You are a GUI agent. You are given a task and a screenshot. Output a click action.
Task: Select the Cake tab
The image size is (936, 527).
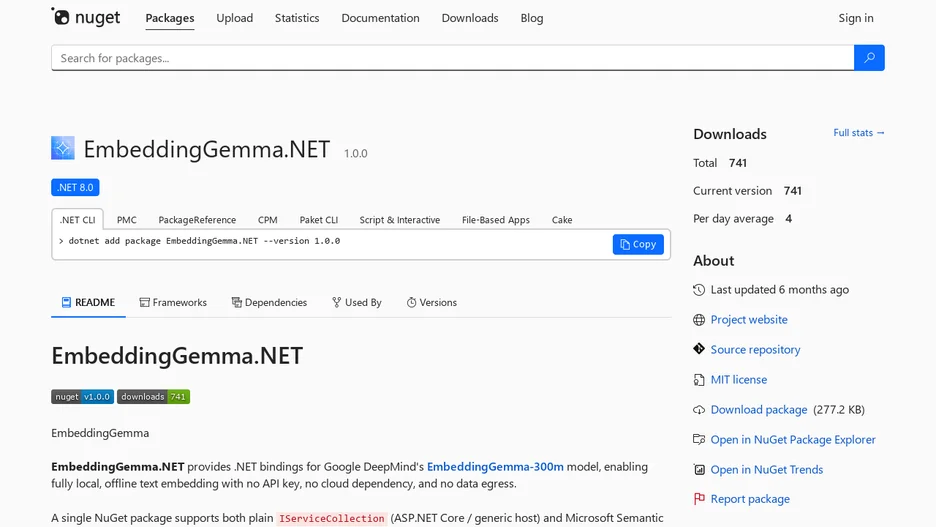pos(562,220)
